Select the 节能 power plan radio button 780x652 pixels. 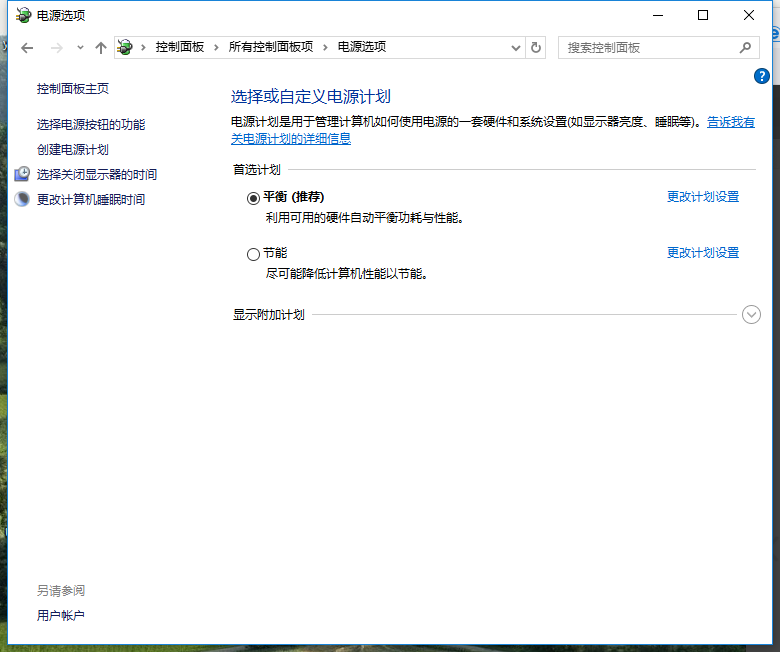pos(253,254)
